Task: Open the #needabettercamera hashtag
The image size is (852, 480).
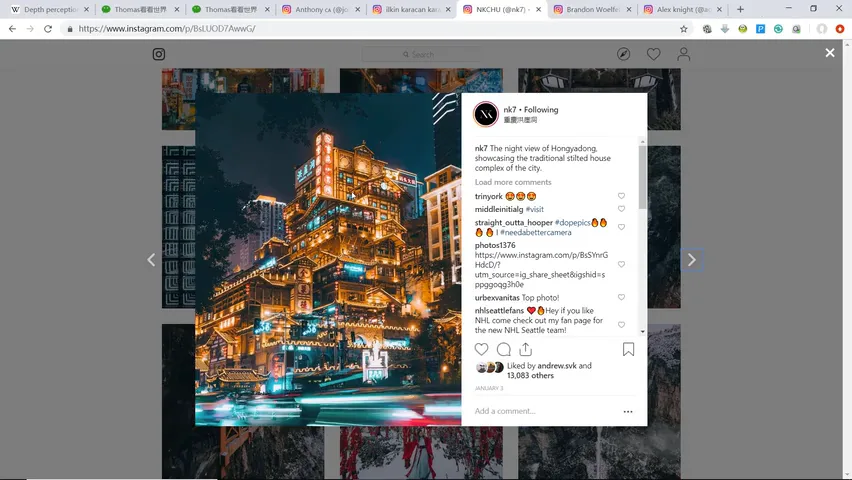Action: pyautogui.click(x=535, y=232)
